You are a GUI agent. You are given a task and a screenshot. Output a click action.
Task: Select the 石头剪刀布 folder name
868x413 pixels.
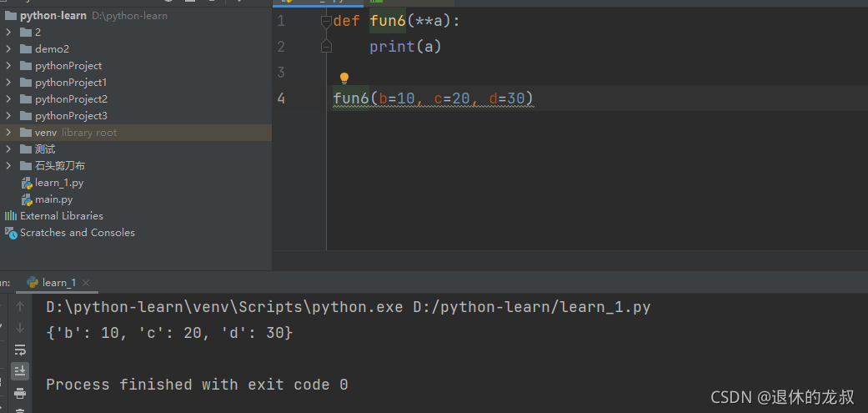pyautogui.click(x=60, y=165)
